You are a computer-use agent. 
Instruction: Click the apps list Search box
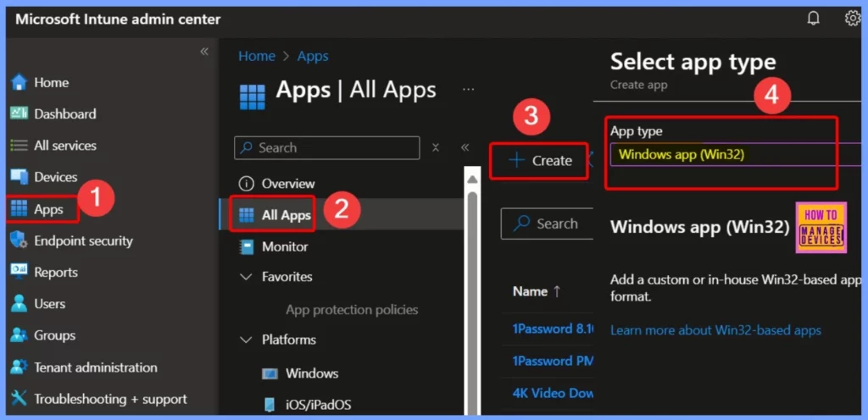pos(547,224)
